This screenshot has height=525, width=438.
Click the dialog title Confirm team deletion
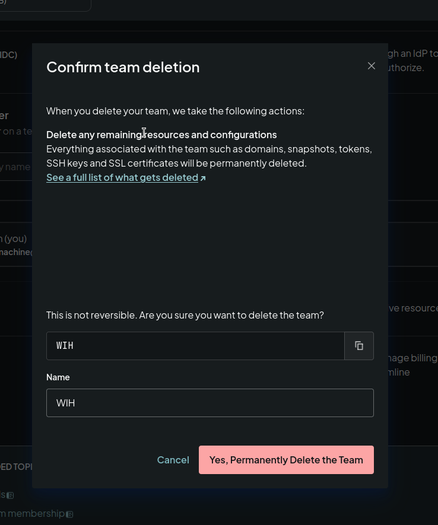click(123, 67)
